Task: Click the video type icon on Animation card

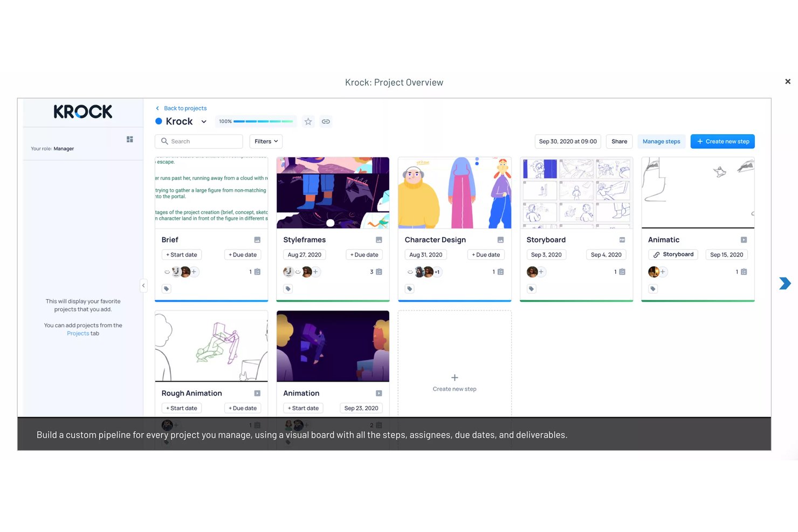Action: (379, 393)
